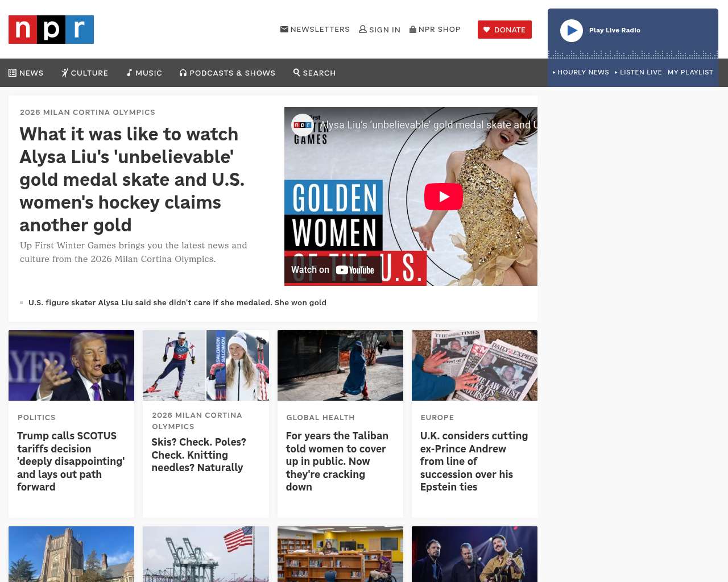Click the Sign In person icon

click(363, 30)
